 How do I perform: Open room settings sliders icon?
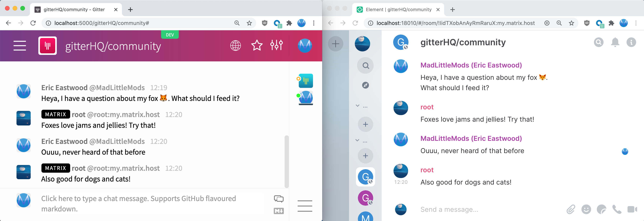276,45
